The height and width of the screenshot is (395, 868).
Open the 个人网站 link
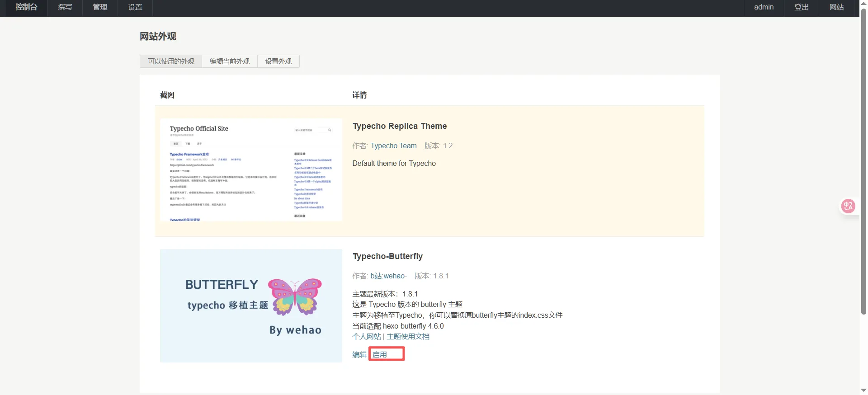tap(367, 337)
